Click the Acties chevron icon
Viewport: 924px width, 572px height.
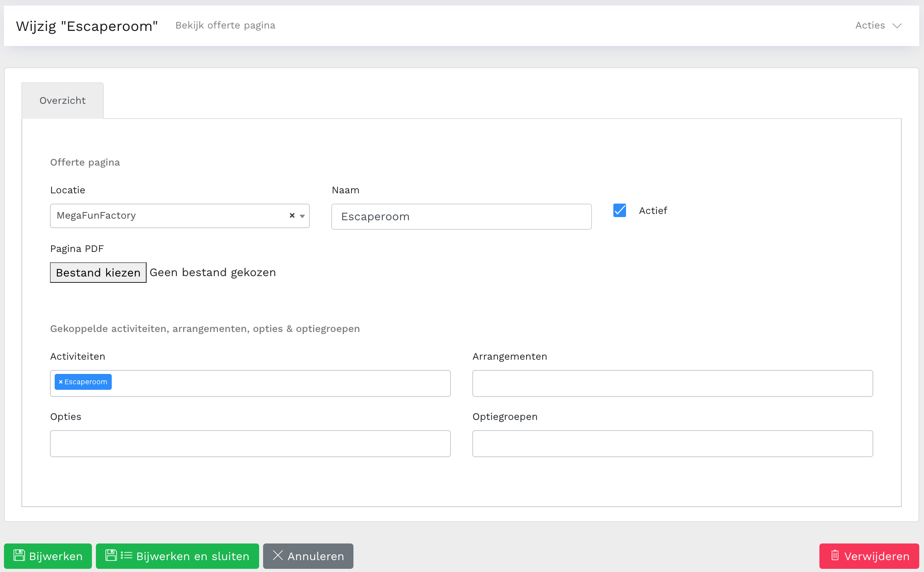coord(897,26)
